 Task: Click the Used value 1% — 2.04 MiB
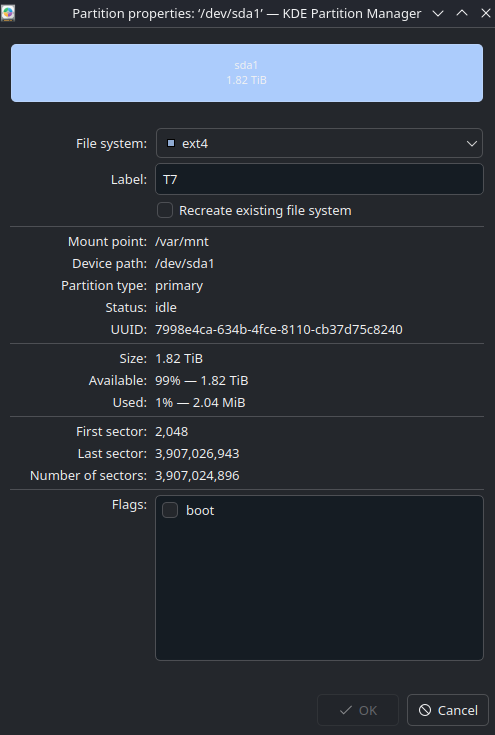200,403
